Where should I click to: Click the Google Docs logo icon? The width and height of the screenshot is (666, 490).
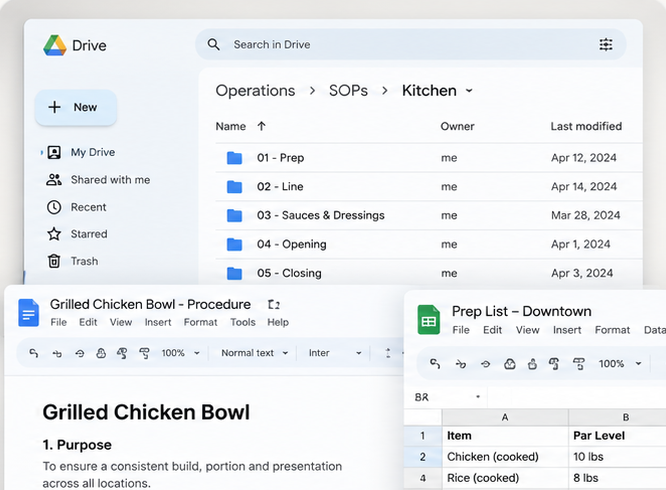tap(28, 313)
